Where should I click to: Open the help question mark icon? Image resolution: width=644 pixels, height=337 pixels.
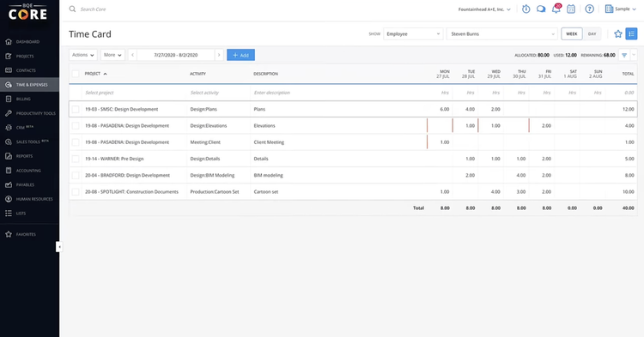click(589, 9)
